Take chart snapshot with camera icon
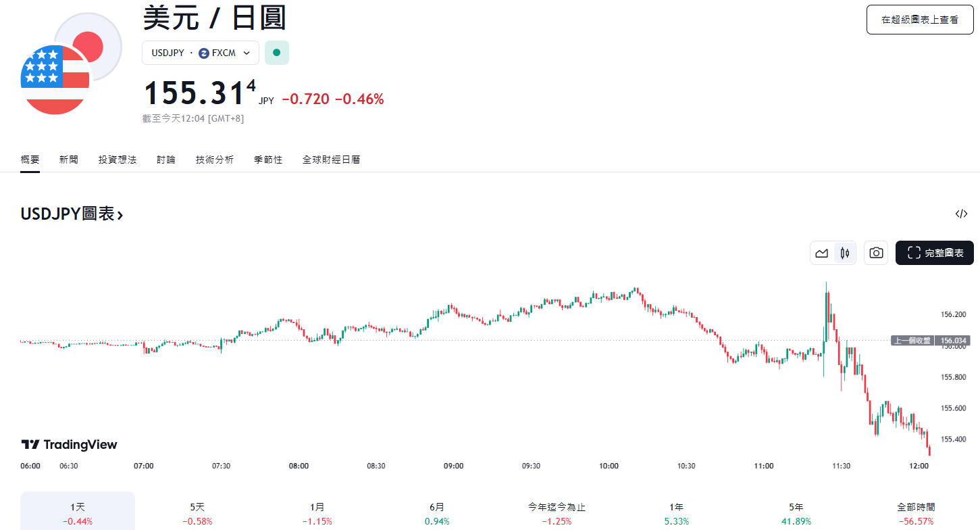 (x=876, y=253)
